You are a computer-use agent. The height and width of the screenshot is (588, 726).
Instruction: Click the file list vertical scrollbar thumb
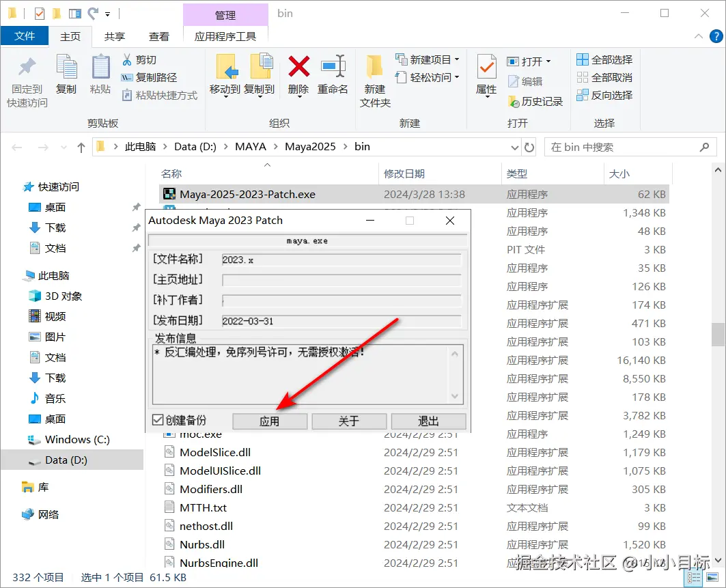click(x=718, y=334)
